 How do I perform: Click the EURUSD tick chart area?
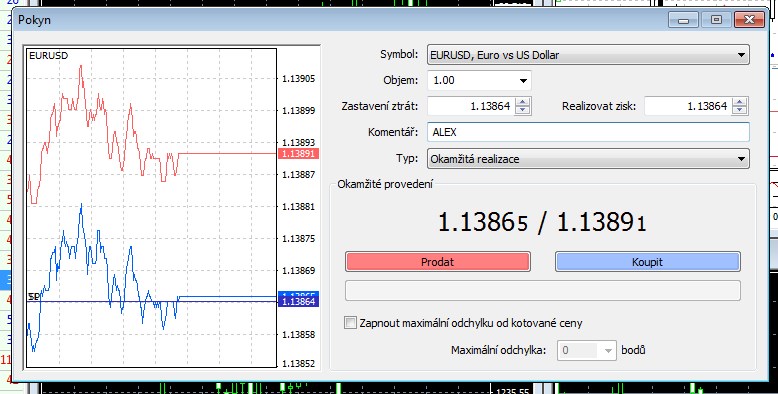[151, 208]
